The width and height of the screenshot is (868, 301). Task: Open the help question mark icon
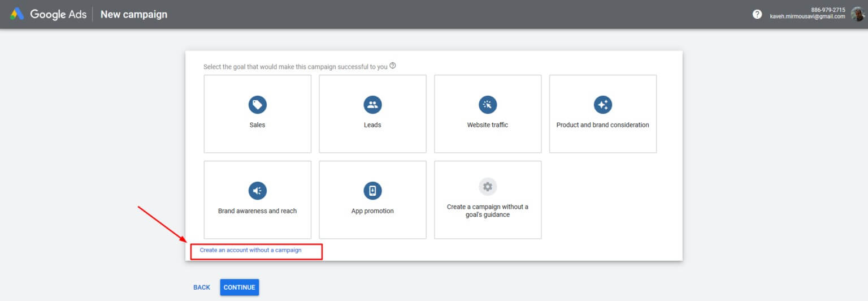click(757, 14)
